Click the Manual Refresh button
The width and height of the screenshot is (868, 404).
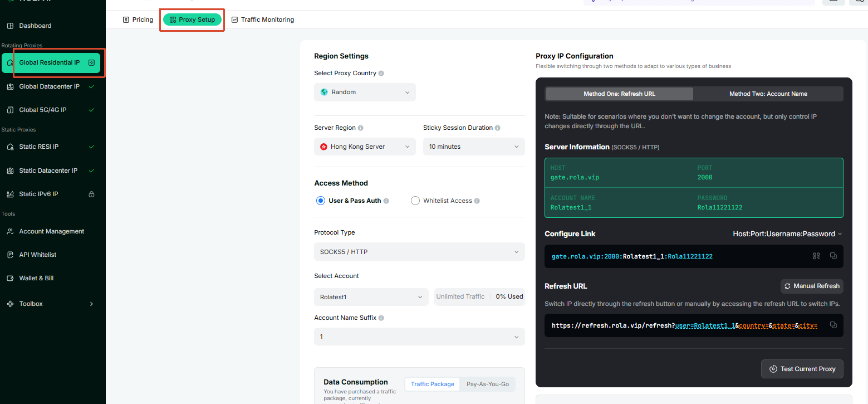(812, 286)
